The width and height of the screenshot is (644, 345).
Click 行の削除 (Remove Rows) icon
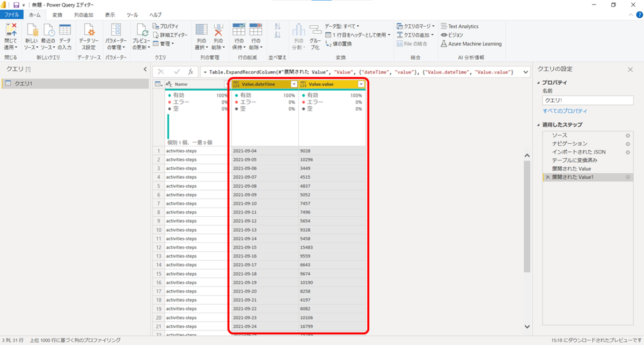tap(255, 30)
